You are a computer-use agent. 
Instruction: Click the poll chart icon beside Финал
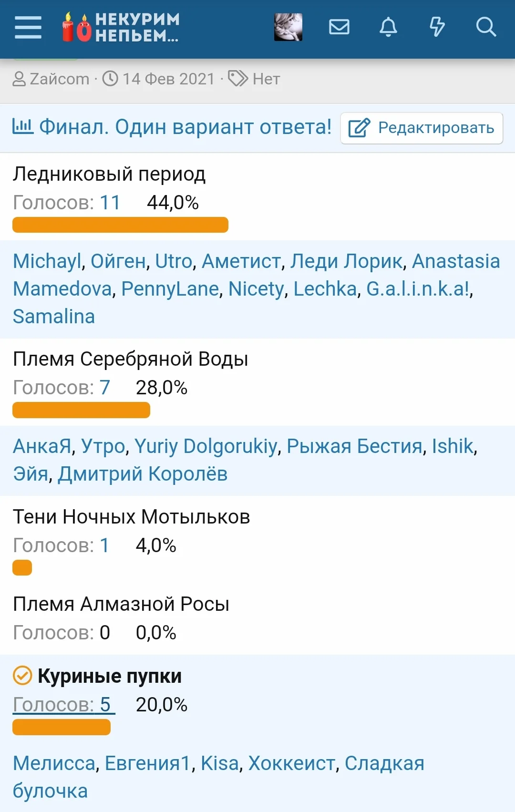22,127
